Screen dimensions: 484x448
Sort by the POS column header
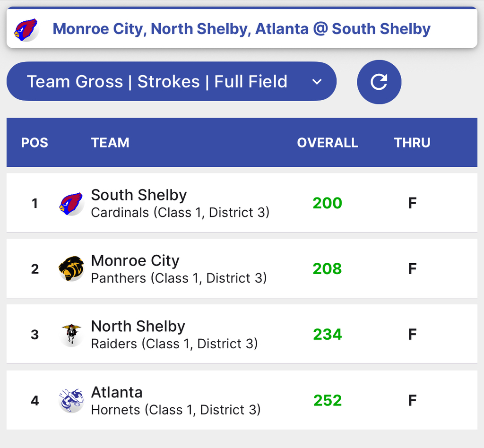click(x=35, y=143)
